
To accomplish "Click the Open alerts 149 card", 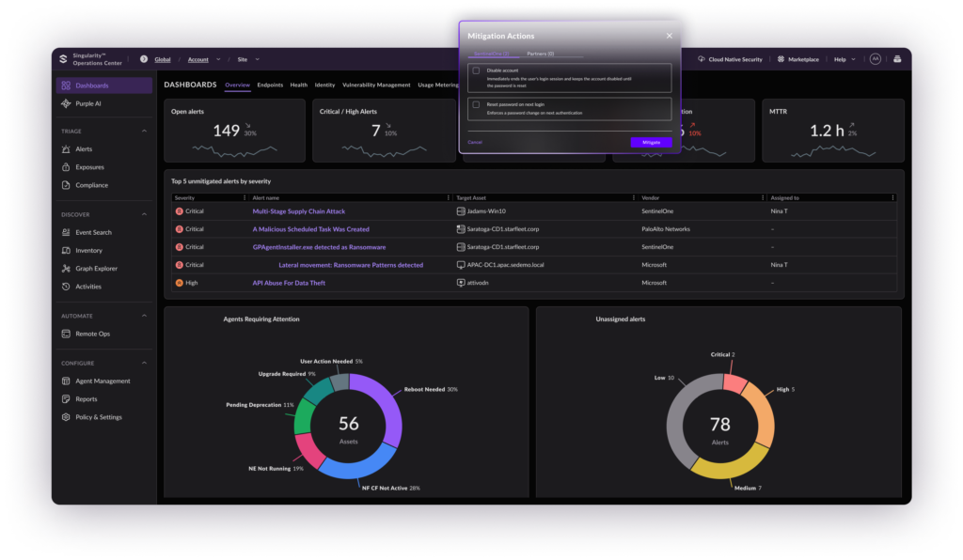I will pyautogui.click(x=234, y=131).
